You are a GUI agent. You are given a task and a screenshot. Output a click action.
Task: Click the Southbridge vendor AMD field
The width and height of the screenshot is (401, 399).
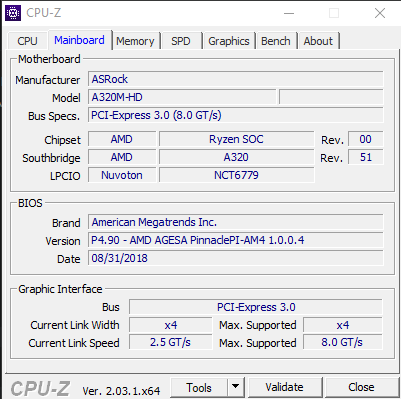click(x=122, y=157)
